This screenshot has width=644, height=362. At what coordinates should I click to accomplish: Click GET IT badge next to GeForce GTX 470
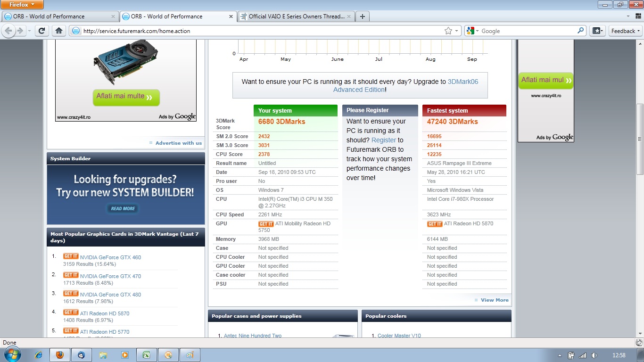pos(71,275)
